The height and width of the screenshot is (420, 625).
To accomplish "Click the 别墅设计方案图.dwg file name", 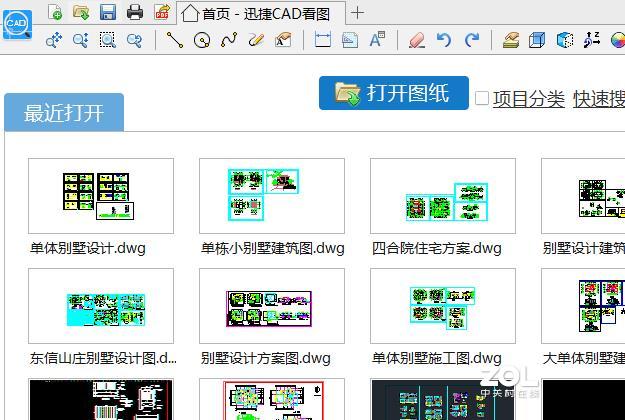I will [x=266, y=358].
